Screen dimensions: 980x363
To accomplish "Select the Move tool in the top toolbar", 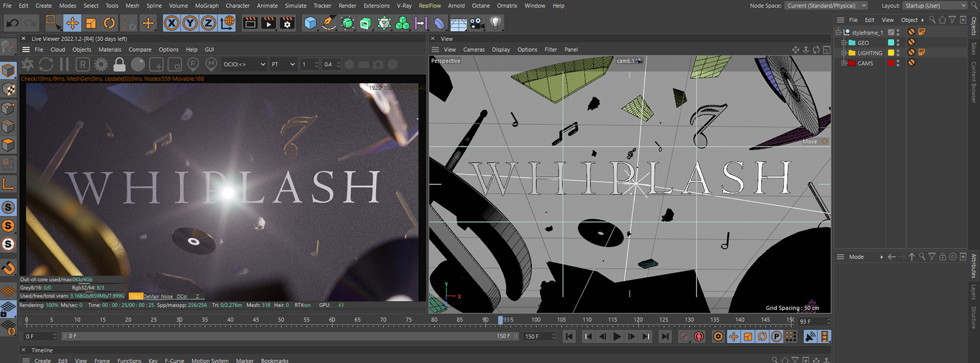I will (72, 23).
